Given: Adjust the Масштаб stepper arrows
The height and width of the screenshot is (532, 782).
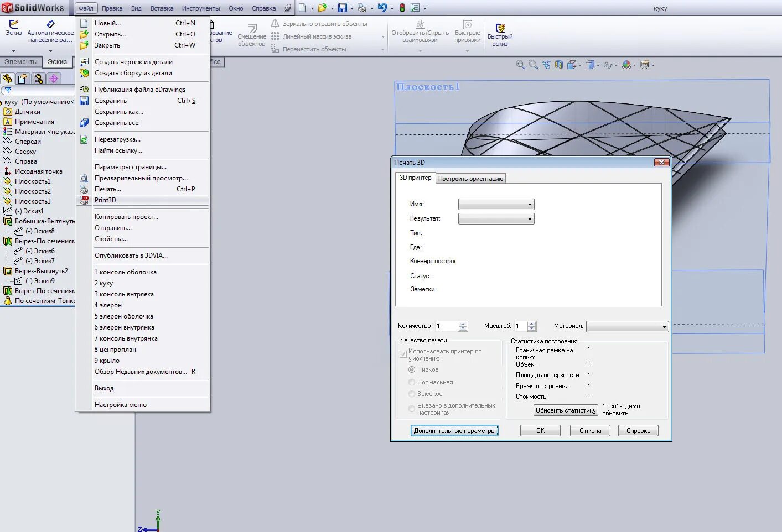Looking at the screenshot, I should tap(532, 326).
